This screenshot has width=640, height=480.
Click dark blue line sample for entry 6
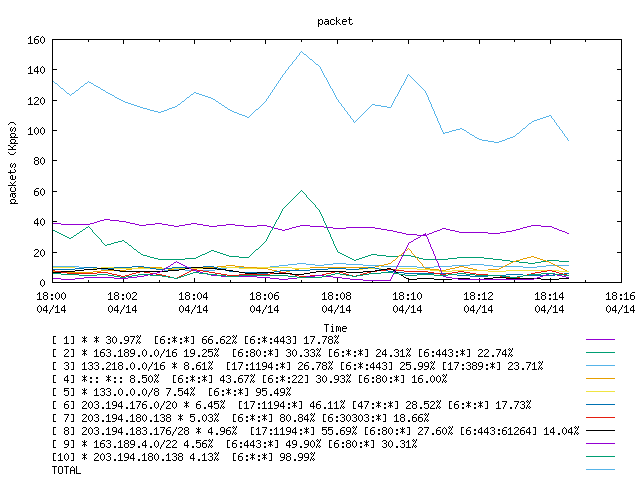[x=600, y=404]
